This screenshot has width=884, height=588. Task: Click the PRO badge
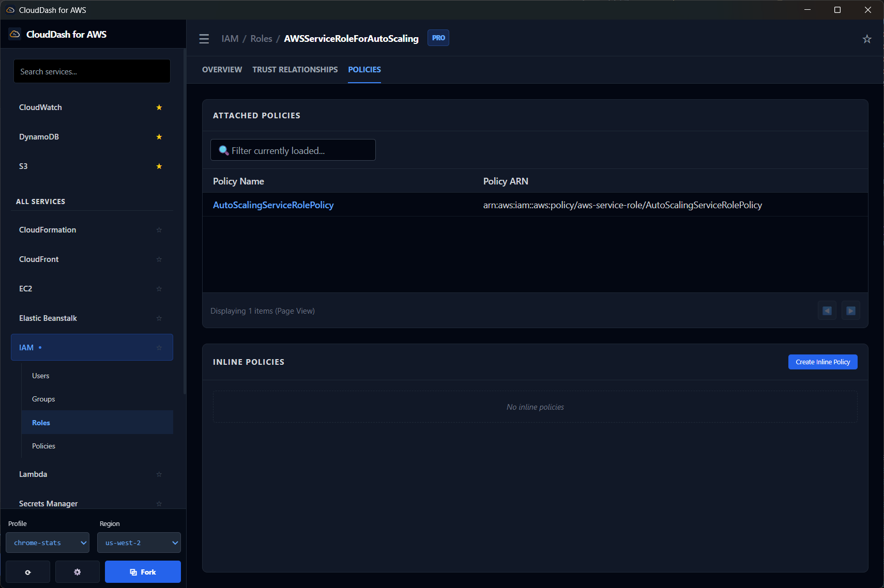438,38
